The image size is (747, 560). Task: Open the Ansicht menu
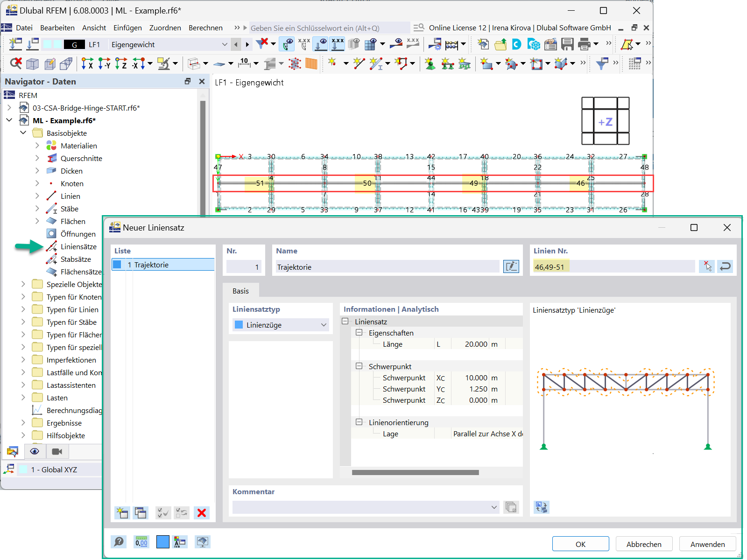click(94, 28)
